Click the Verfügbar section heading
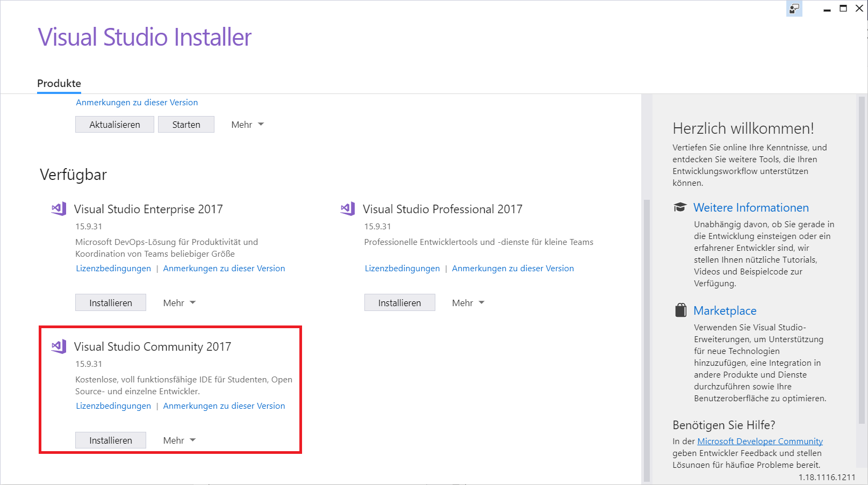The image size is (868, 485). 73,175
